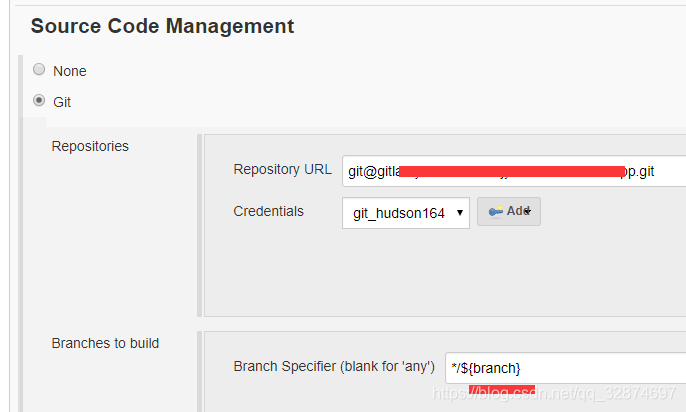Click the Add credentials button

509,212
